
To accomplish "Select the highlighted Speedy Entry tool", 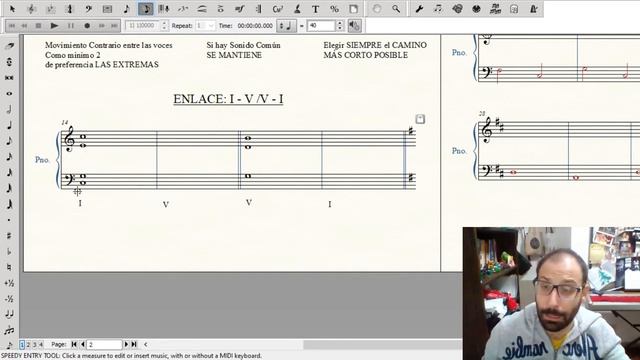I will 146,9.
